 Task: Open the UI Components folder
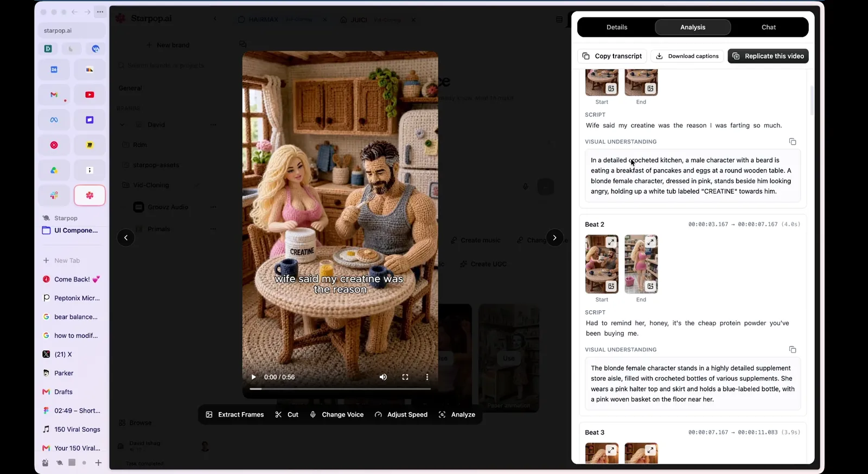tap(72, 230)
